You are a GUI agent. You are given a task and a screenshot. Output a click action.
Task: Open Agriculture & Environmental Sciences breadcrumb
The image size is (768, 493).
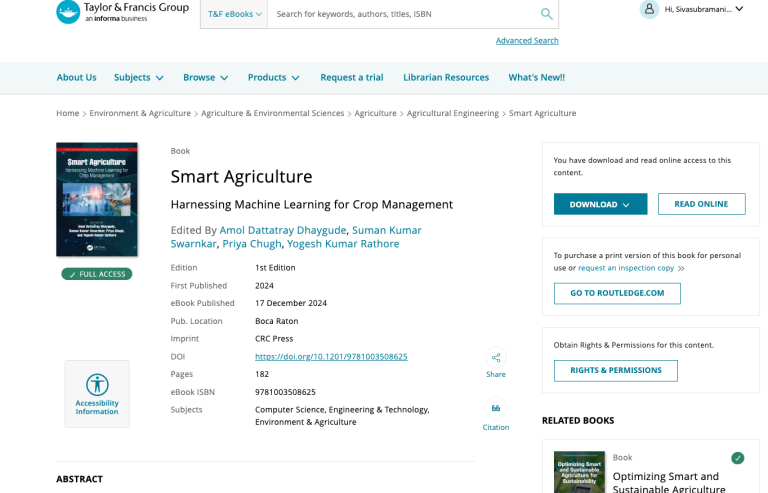click(x=272, y=113)
